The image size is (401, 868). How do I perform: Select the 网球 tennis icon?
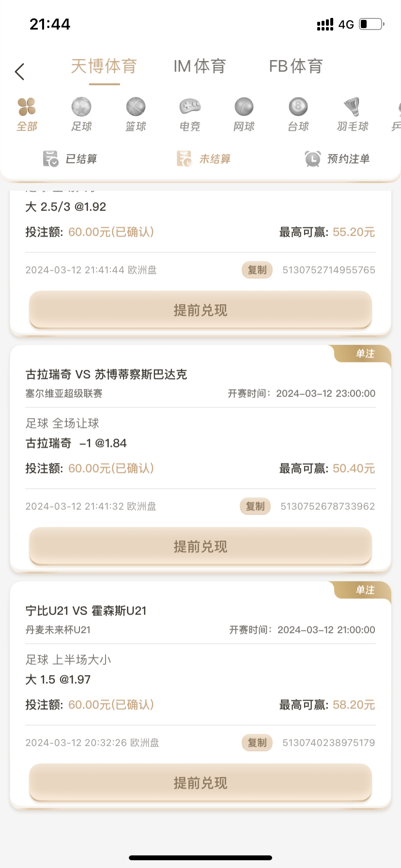(x=244, y=107)
